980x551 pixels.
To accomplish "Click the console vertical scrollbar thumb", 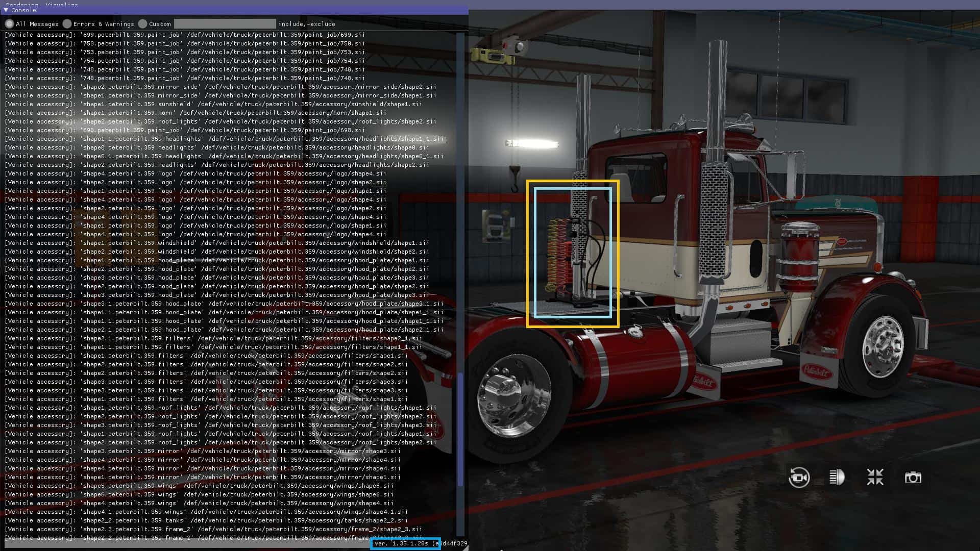I will pos(460,429).
